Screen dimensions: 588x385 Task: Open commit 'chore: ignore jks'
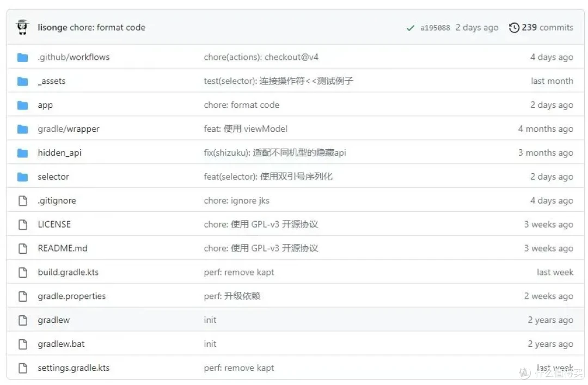tap(237, 201)
